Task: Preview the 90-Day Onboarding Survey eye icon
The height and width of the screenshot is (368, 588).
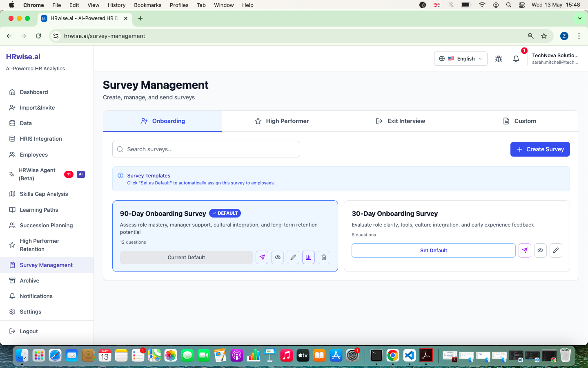Action: [278, 258]
